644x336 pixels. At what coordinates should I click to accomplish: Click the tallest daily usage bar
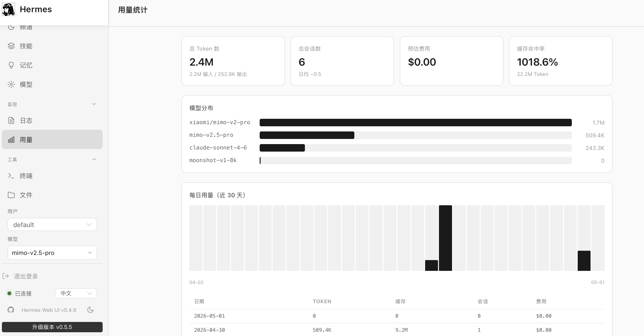(445, 238)
